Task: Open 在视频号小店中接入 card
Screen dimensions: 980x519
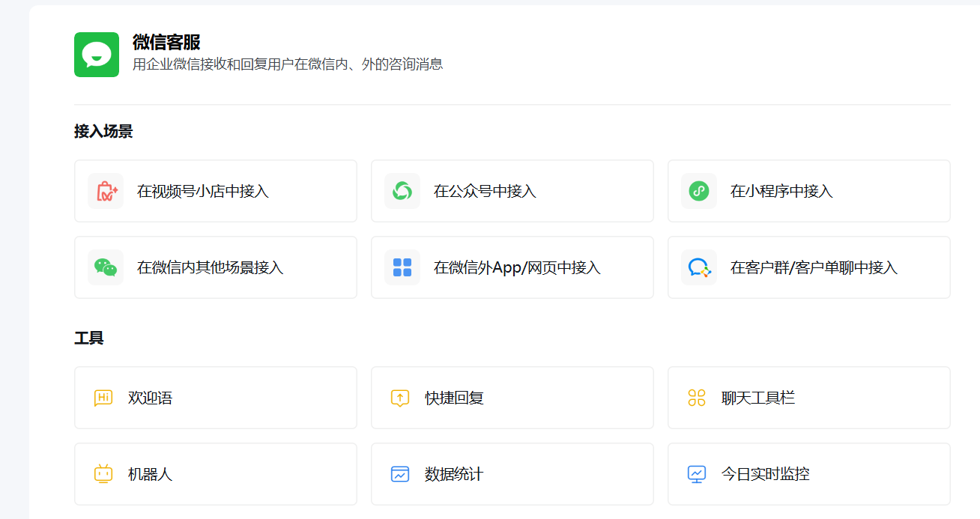Action: 216,191
